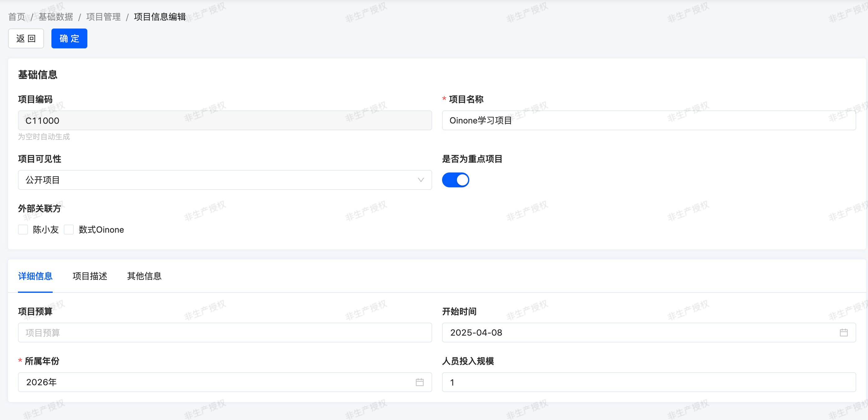Switch to the 其他信息 tab
Viewport: 868px width, 420px height.
click(144, 276)
